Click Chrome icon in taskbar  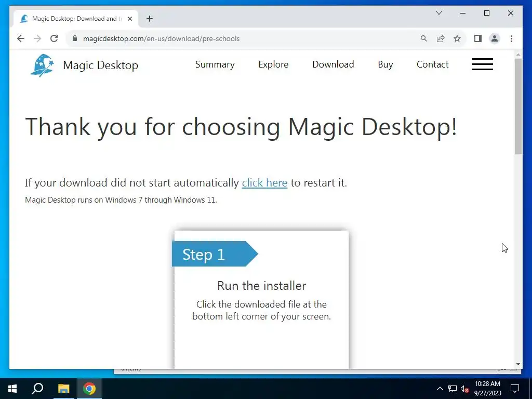click(89, 389)
